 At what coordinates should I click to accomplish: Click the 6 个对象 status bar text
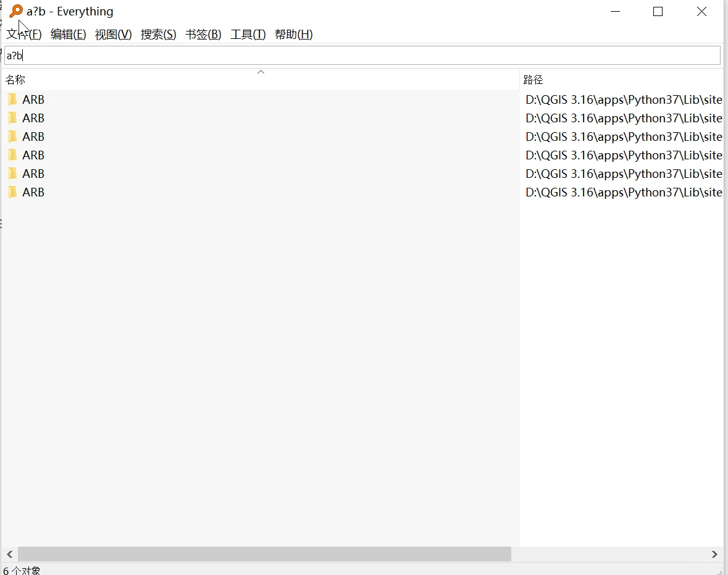point(22,570)
